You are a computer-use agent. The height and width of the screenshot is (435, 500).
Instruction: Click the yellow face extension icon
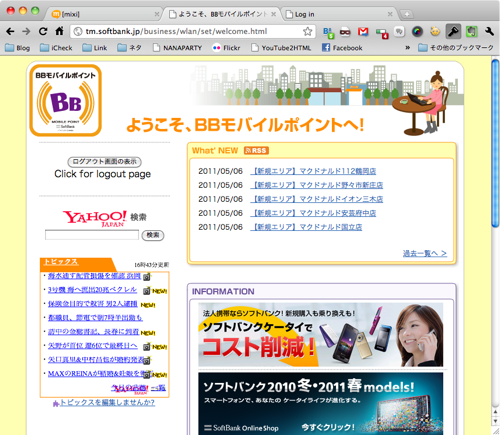click(x=435, y=32)
